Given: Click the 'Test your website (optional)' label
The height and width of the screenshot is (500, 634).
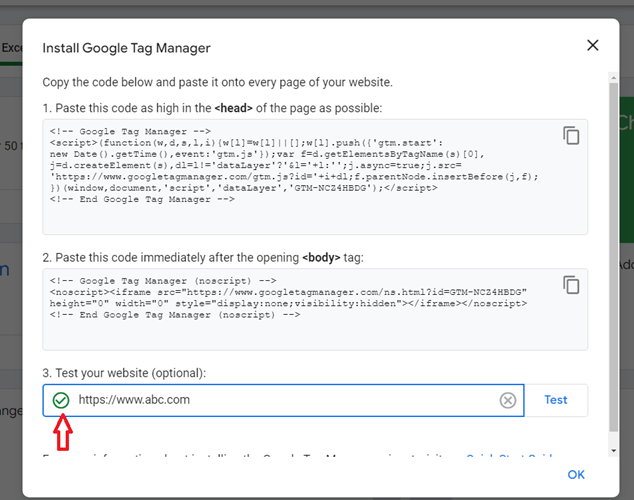Looking at the screenshot, I should tap(124, 373).
